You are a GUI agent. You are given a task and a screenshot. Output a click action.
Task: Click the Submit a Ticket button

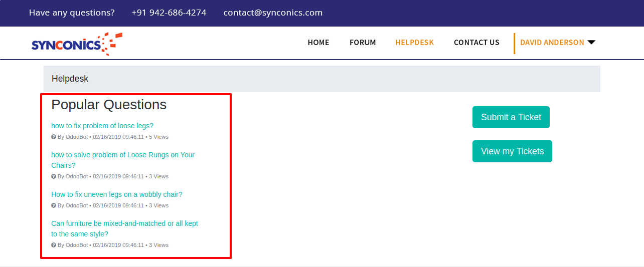pyautogui.click(x=511, y=117)
